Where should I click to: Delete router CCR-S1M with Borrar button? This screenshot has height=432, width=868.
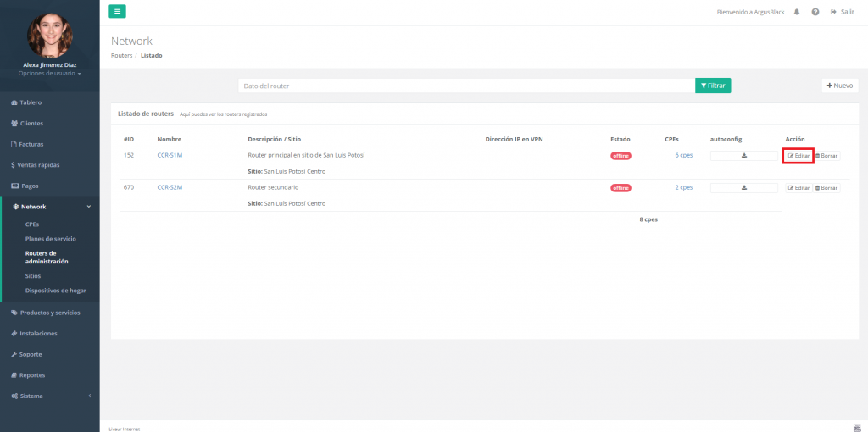pos(826,156)
